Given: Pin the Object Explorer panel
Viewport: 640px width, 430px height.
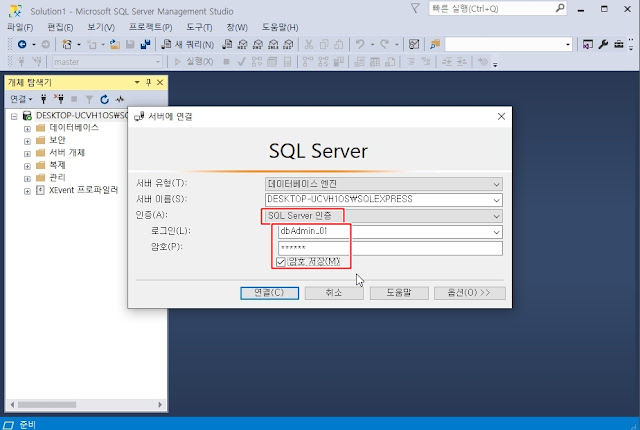Looking at the screenshot, I should (x=148, y=82).
